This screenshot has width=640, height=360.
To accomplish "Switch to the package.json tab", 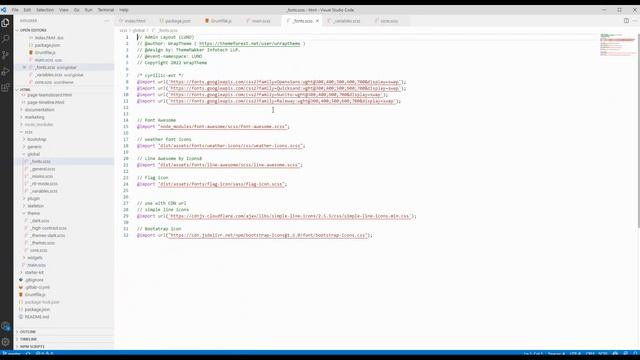I will (178, 21).
